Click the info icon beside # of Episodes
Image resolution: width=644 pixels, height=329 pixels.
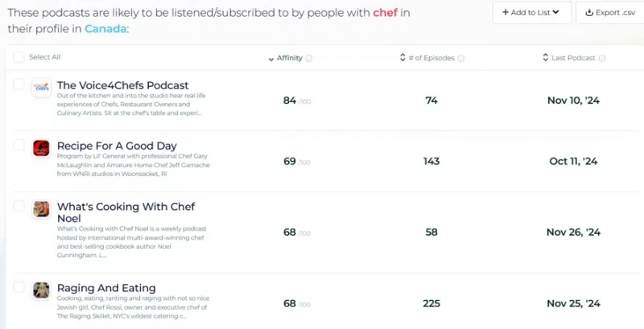click(x=460, y=58)
